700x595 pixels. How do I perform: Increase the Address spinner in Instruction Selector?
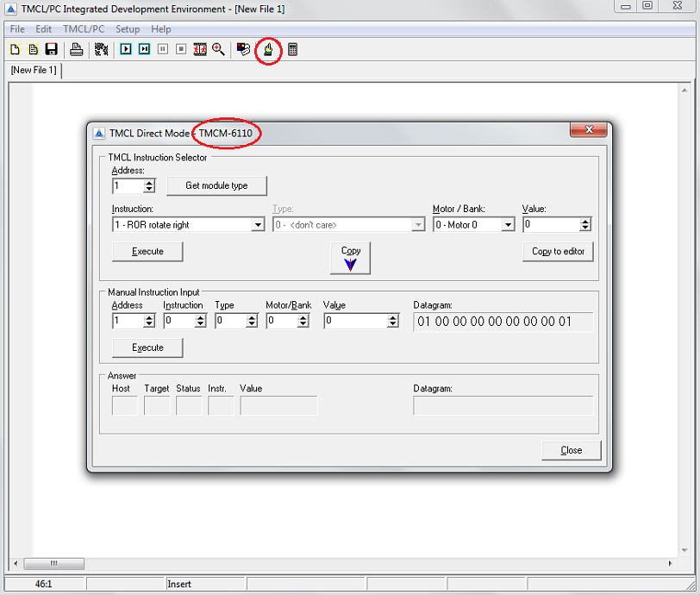click(x=149, y=182)
